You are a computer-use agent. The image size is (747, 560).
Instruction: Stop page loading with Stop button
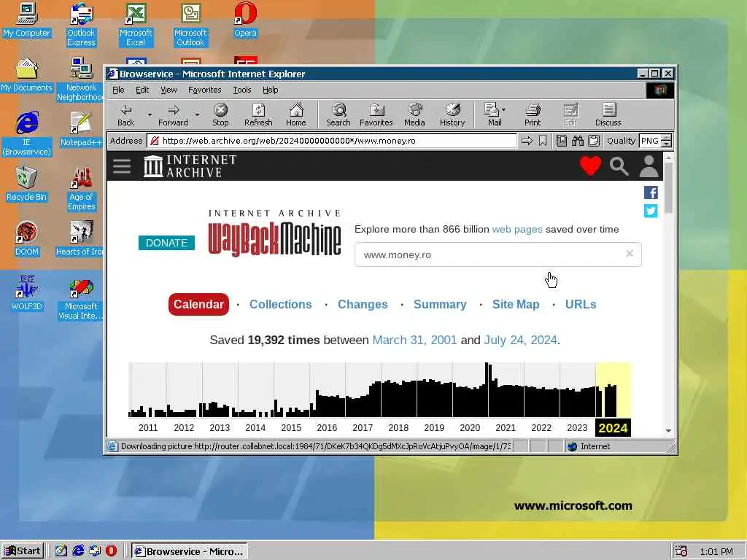[x=220, y=115]
